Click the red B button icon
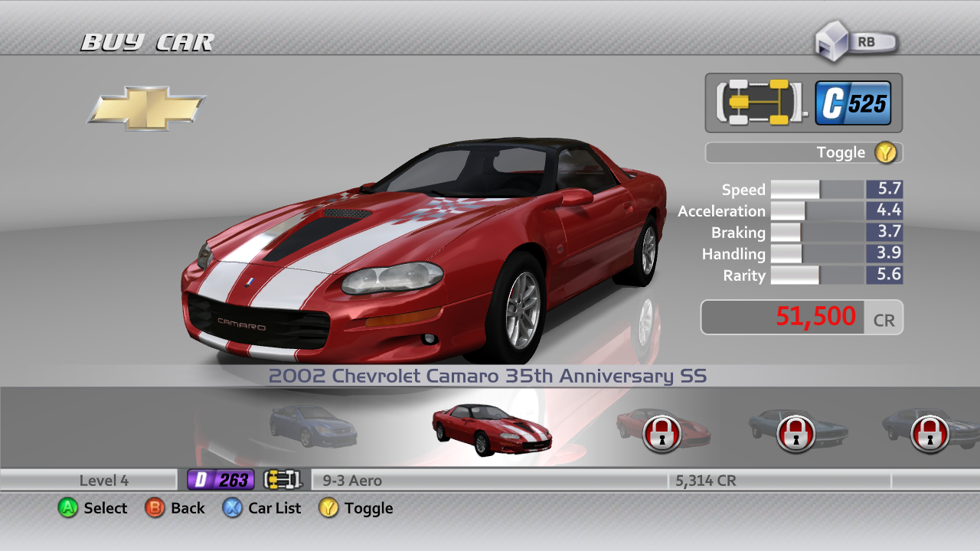Image resolution: width=980 pixels, height=551 pixels. click(x=155, y=507)
